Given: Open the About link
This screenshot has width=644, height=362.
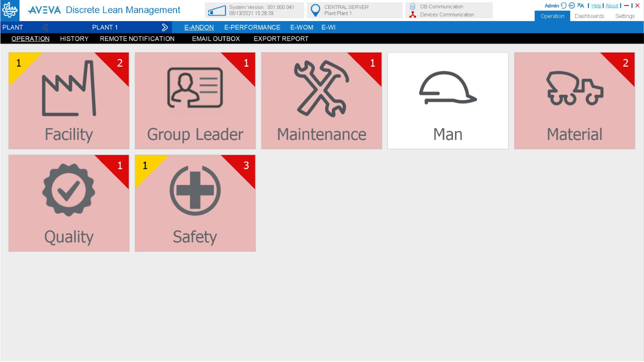Looking at the screenshot, I should (x=612, y=6).
